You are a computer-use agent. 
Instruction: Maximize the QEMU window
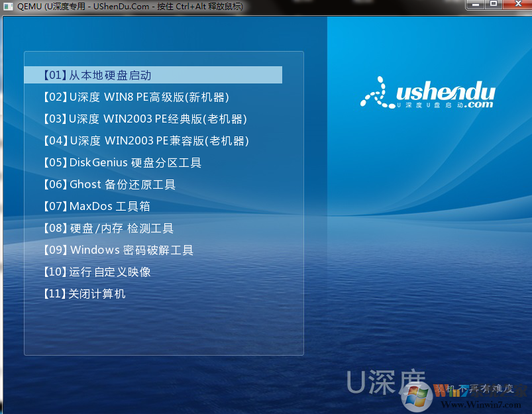(x=494, y=5)
